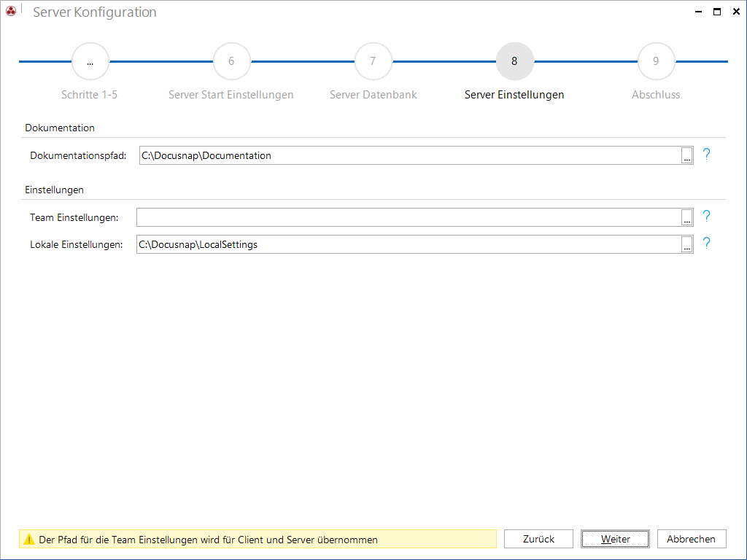
Task: Open help for Team Einstellungen field
Action: point(706,216)
